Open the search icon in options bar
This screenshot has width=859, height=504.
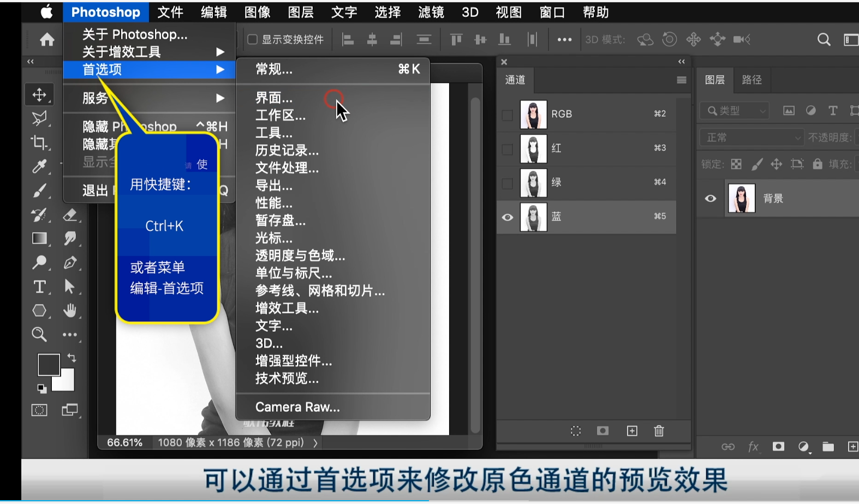coord(824,39)
